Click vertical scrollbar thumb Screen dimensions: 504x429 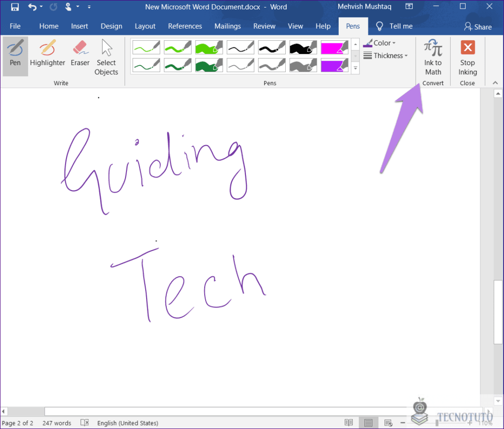point(498,312)
